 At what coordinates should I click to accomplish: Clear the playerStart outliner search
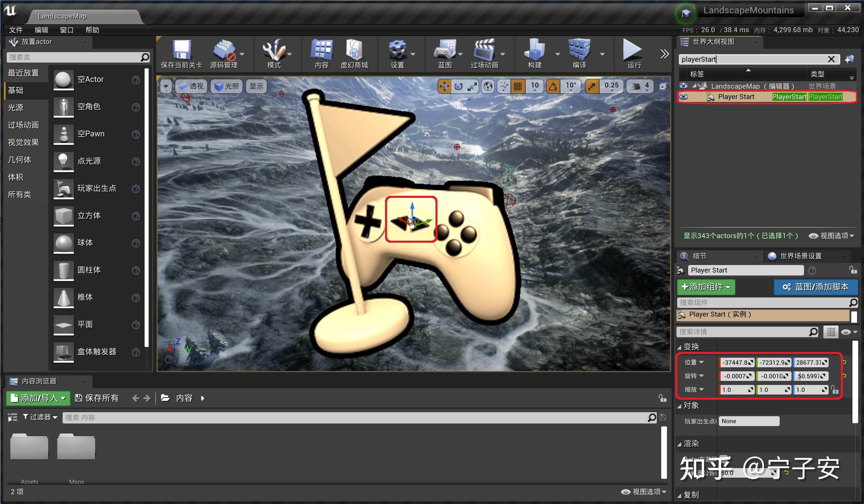click(831, 59)
